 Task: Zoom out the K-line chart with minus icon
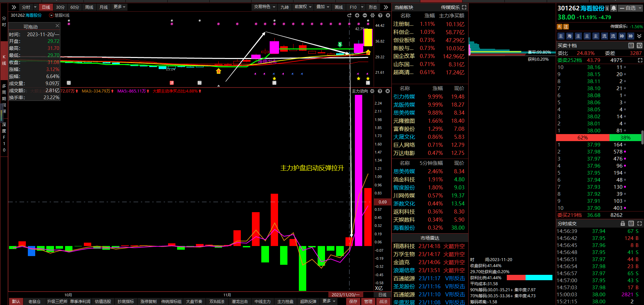(x=365, y=15)
